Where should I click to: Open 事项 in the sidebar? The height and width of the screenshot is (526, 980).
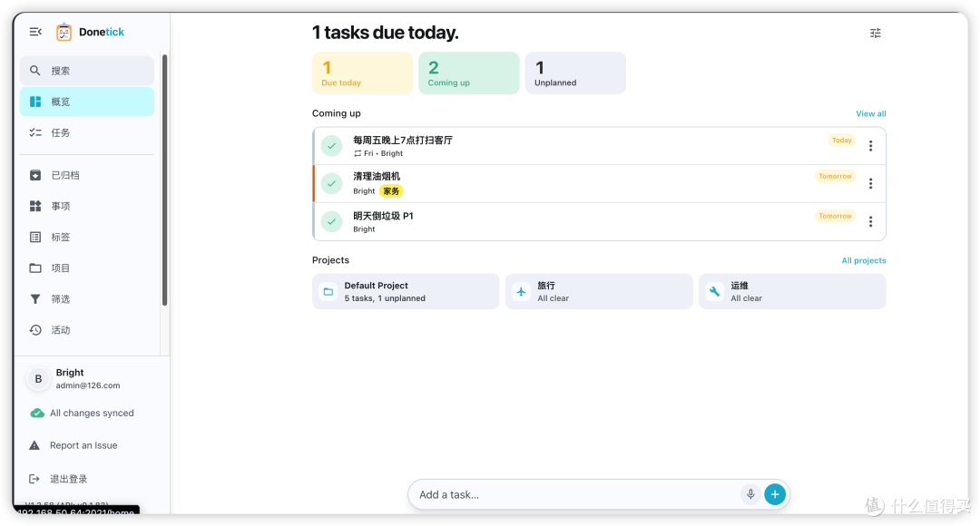pyautogui.click(x=87, y=206)
